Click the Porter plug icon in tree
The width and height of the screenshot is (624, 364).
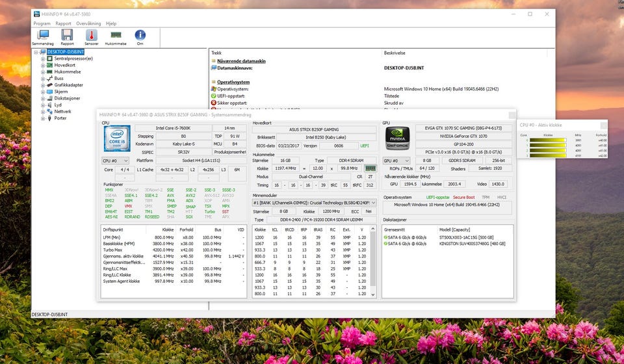tap(49, 118)
